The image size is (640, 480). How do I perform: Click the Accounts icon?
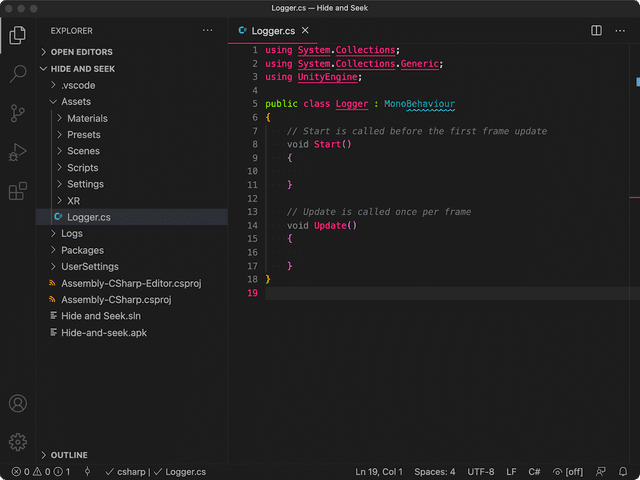point(18,404)
